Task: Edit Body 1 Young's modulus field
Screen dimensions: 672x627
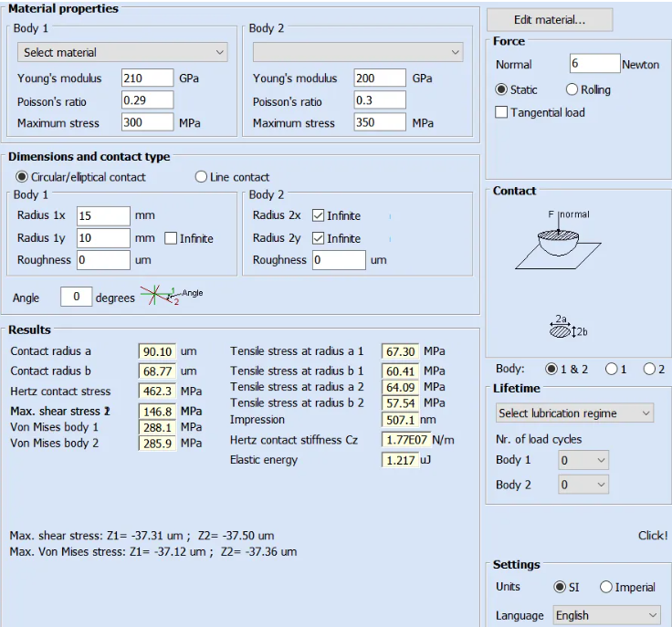Action: coord(147,78)
